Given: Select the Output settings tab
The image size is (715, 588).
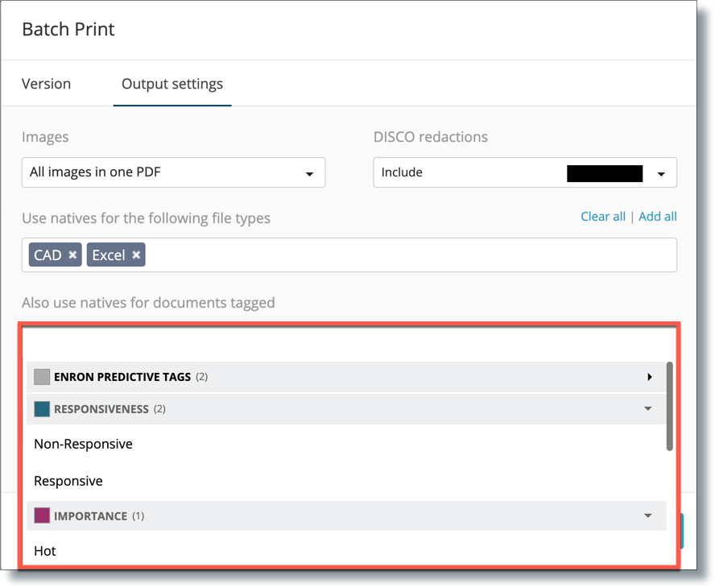Looking at the screenshot, I should (172, 84).
